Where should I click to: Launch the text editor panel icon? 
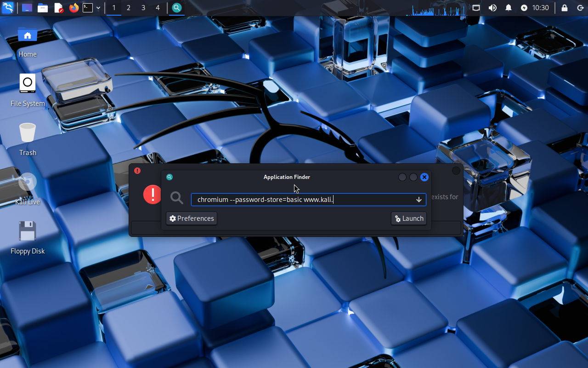[x=58, y=8]
